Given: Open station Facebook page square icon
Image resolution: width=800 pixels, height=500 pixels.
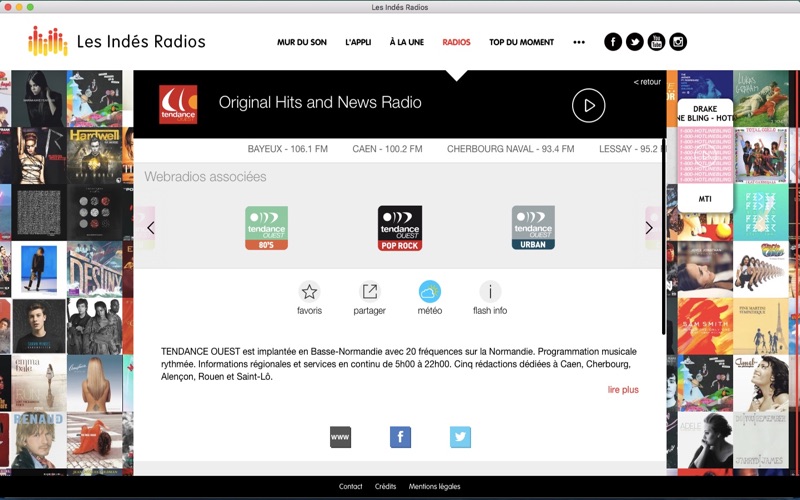Looking at the screenshot, I should click(x=401, y=437).
